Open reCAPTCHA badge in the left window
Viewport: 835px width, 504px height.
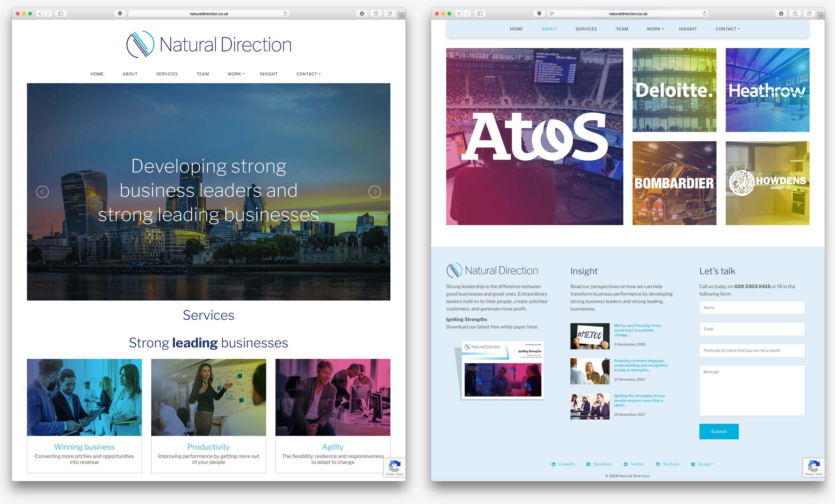[x=395, y=467]
